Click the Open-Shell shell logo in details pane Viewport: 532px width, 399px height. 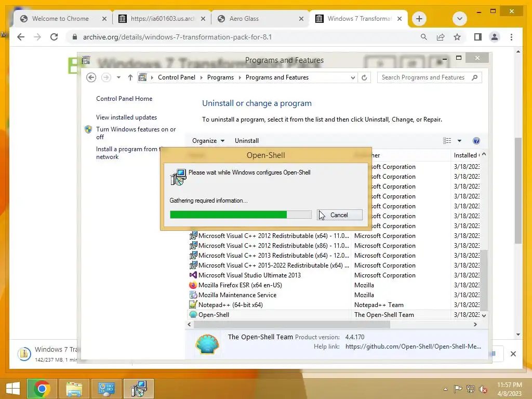pyautogui.click(x=207, y=344)
